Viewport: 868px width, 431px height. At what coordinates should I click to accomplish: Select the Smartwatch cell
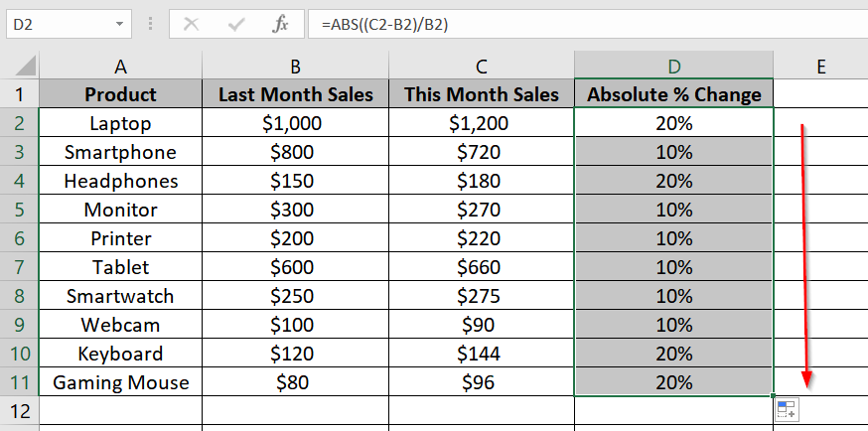pos(121,295)
